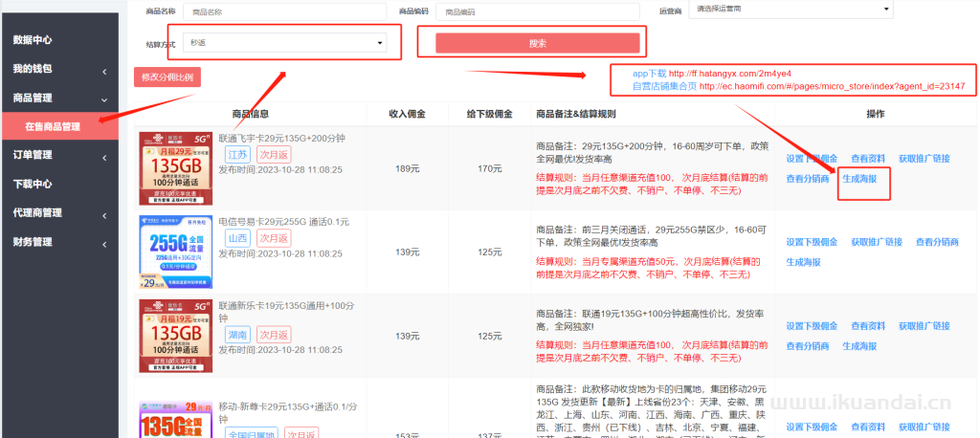Image resolution: width=980 pixels, height=438 pixels.
Task: Click the 商品信息 column header
Action: click(251, 115)
